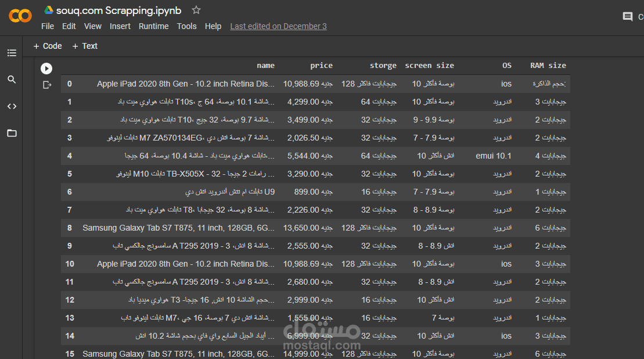Click name cell containing M7 ZA570134EG
Image resolution: width=644 pixels, height=359 pixels.
(190, 138)
